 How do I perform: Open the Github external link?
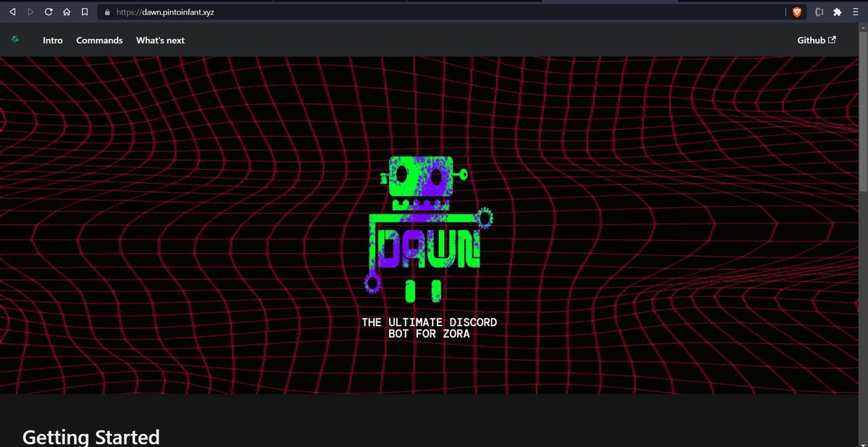click(x=816, y=41)
